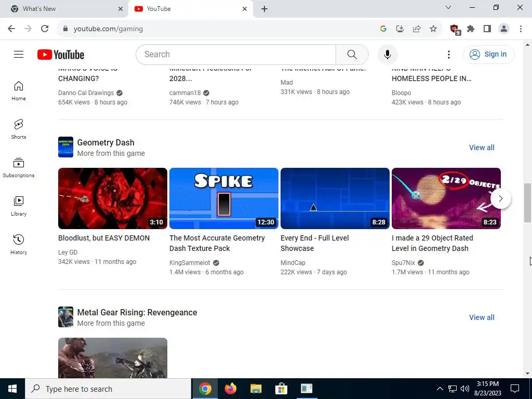The image size is (532, 399).
Task: Click the address bar URL
Action: [108, 29]
